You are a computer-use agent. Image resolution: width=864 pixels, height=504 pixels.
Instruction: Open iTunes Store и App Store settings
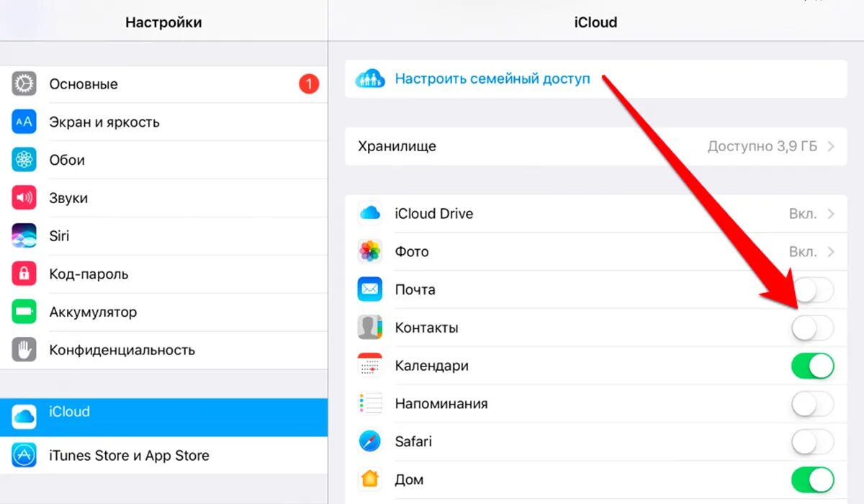click(164, 456)
